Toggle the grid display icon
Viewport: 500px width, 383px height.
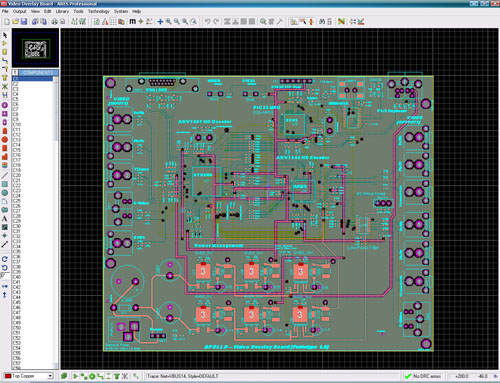[113, 22]
